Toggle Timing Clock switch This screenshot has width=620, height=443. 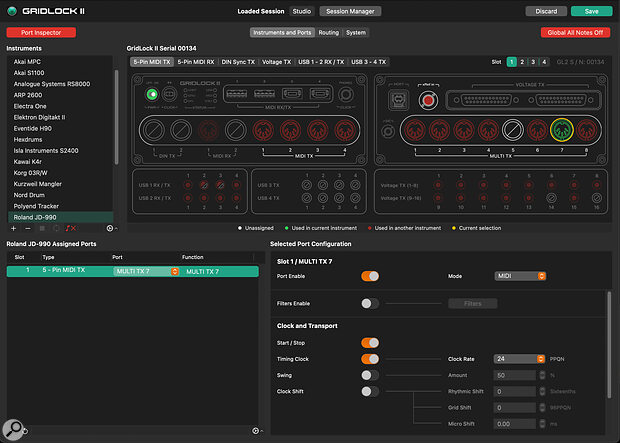point(370,359)
